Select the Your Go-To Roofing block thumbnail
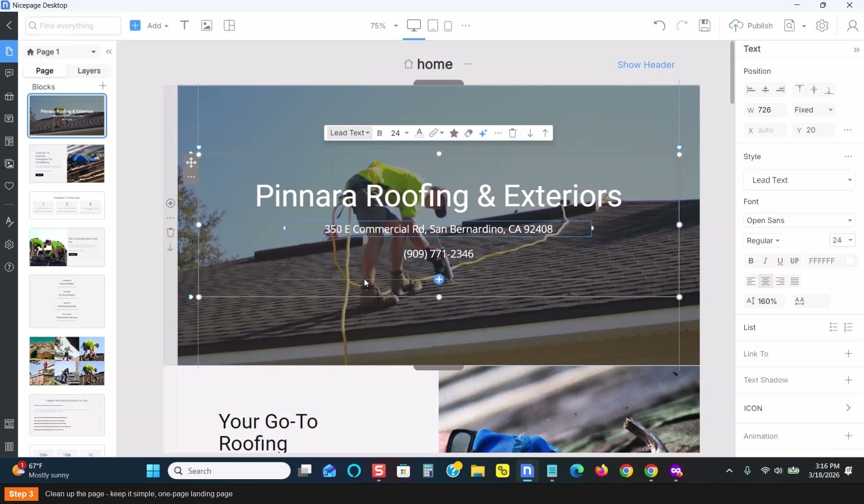864x504 pixels. click(x=67, y=163)
